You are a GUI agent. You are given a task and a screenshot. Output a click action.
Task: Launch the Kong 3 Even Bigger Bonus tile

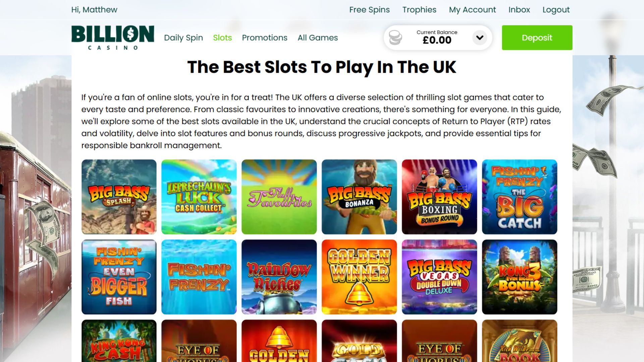520,277
